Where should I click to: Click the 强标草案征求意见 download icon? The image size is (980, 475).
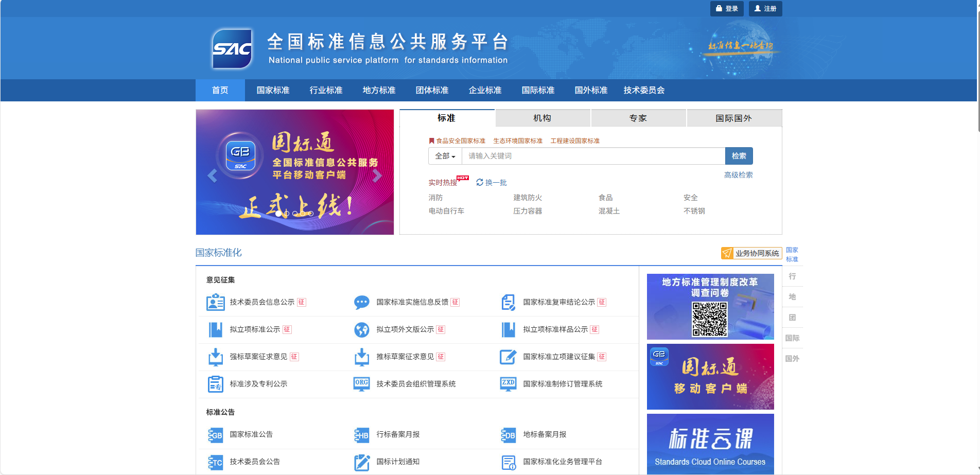pos(216,357)
